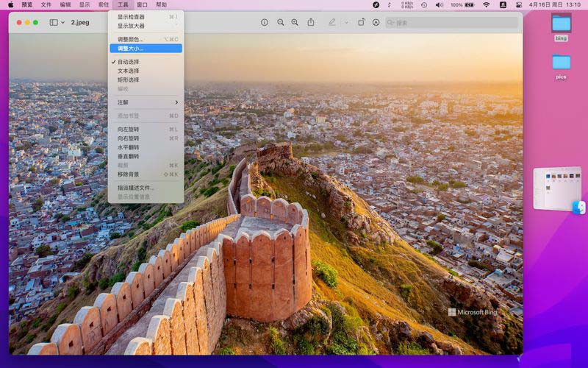Image resolution: width=588 pixels, height=368 pixels.
Task: Click the Wi-Fi icon in menu bar
Action: (x=486, y=4)
